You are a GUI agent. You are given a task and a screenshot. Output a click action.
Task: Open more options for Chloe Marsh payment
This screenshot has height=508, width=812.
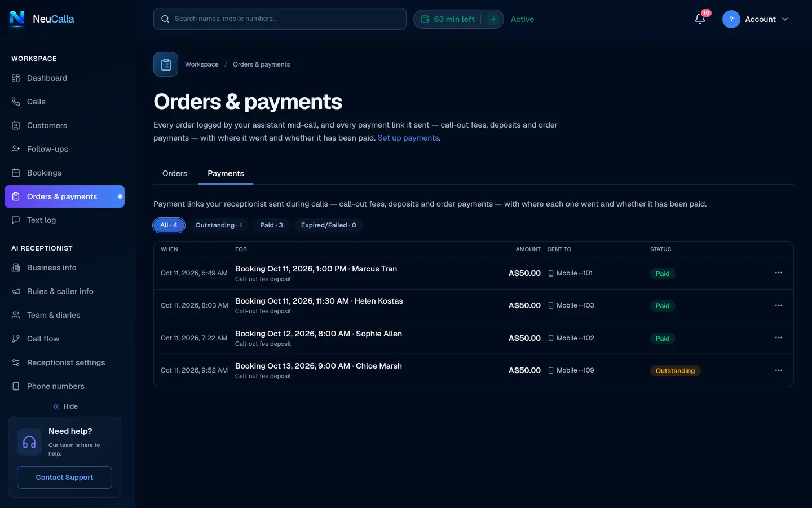[x=779, y=370]
